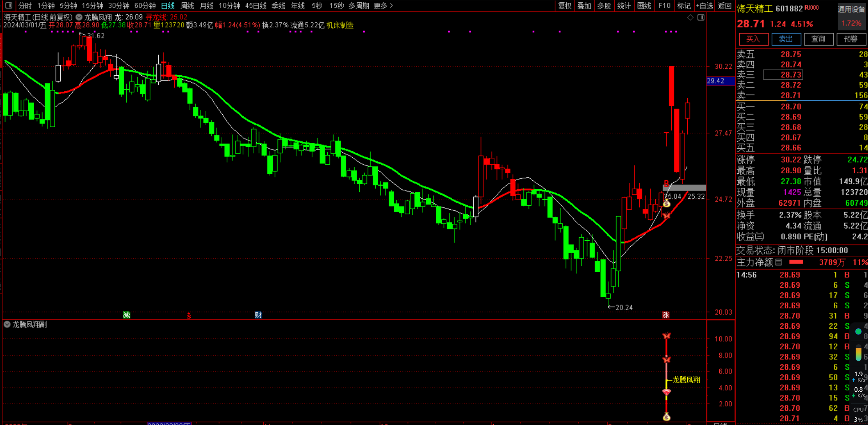Add stock via +自选 button
This screenshot has height=425, width=868.
[x=705, y=5]
